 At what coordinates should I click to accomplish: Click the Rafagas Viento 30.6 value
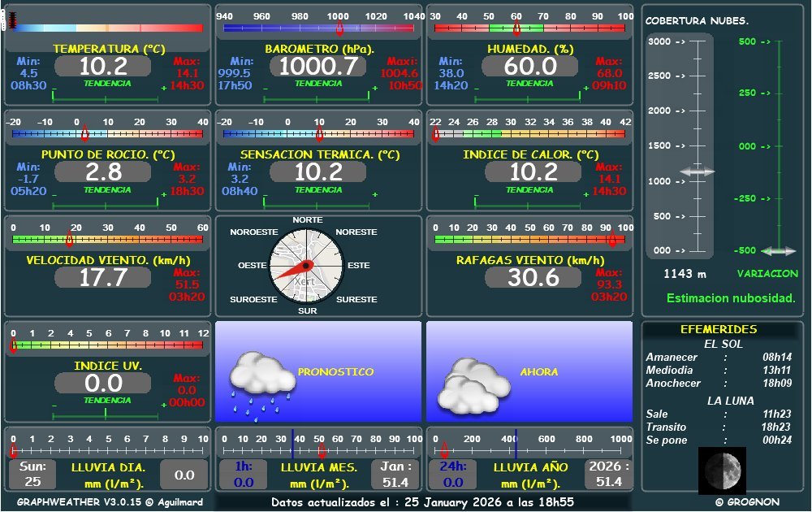pos(533,277)
